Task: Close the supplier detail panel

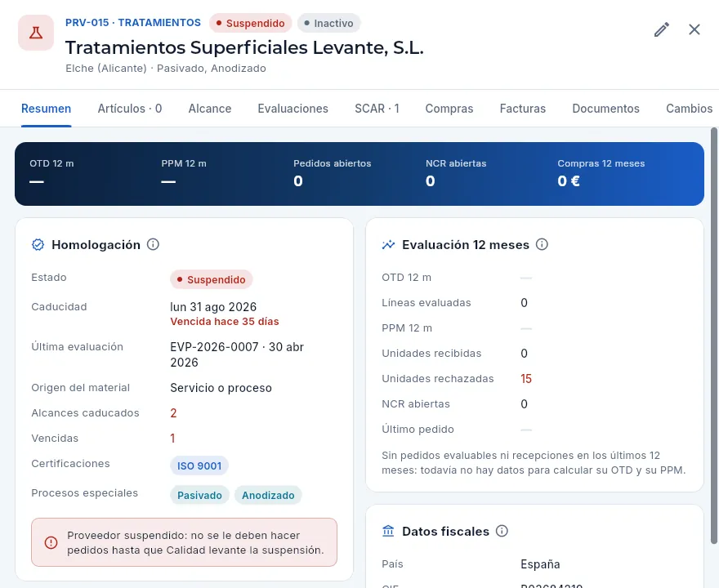Action: [x=694, y=29]
